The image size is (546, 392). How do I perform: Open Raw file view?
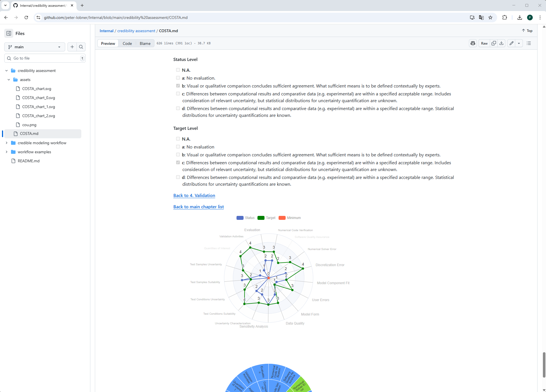484,43
